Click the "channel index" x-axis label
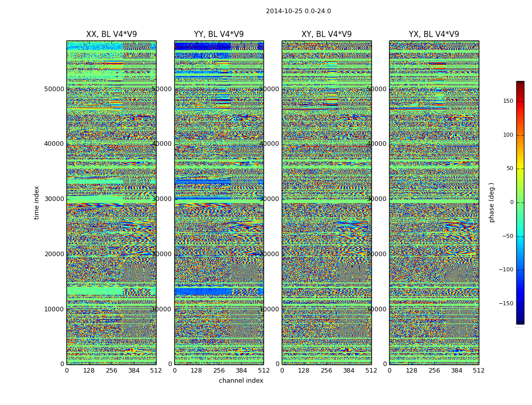This screenshot has width=532, height=405. (x=241, y=381)
